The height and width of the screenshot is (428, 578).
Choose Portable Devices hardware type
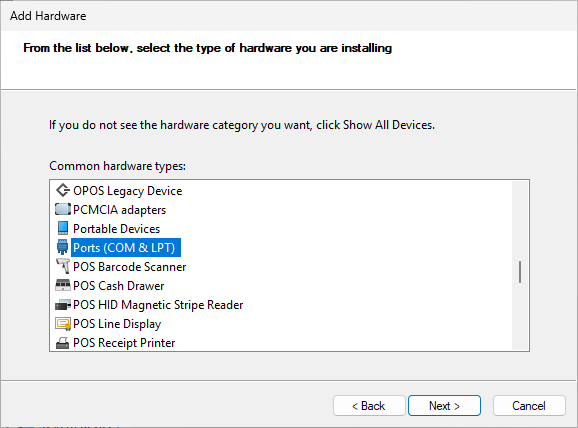point(116,229)
